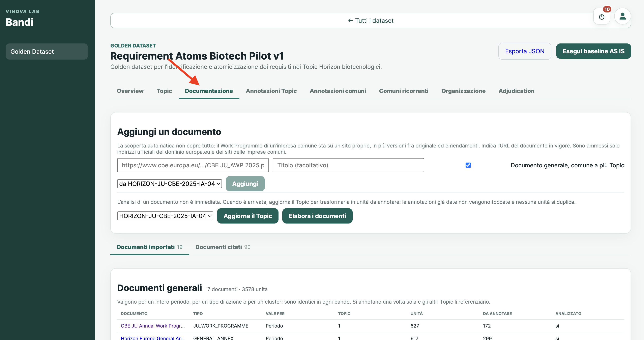
Task: Switch to Documenti citati sub-tab
Action: [223, 247]
